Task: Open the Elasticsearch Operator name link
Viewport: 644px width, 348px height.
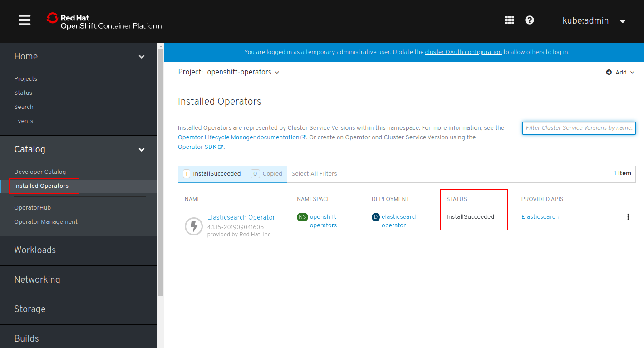Action: tap(241, 217)
